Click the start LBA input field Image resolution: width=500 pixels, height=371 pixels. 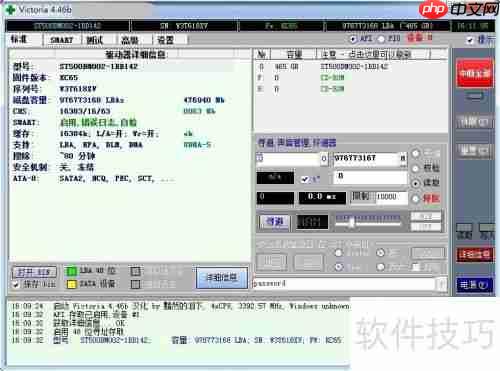coord(288,158)
